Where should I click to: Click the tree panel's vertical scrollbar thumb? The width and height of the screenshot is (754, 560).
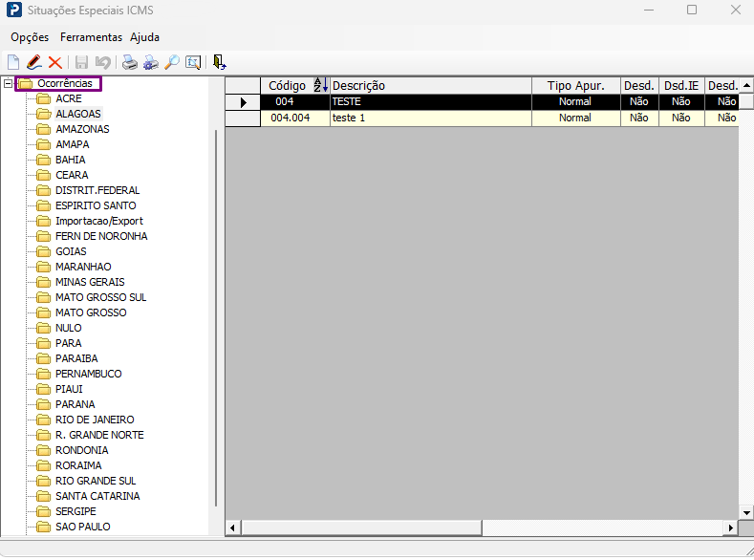216,318
